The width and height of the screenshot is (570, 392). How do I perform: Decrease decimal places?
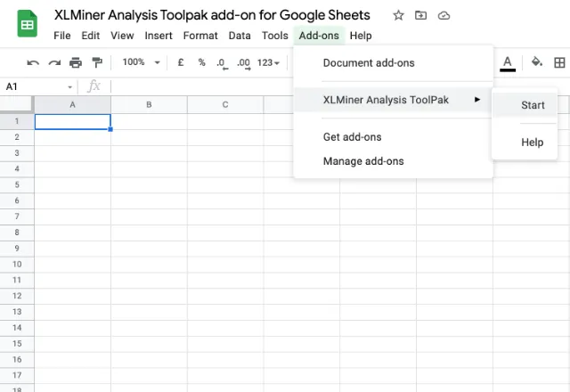click(222, 63)
